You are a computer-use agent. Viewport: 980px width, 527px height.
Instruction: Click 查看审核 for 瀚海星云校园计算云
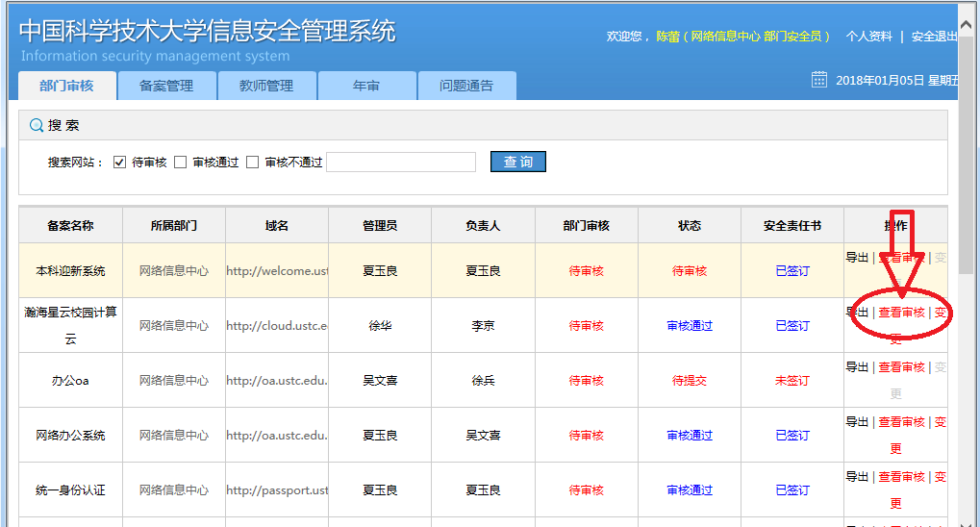(x=902, y=312)
